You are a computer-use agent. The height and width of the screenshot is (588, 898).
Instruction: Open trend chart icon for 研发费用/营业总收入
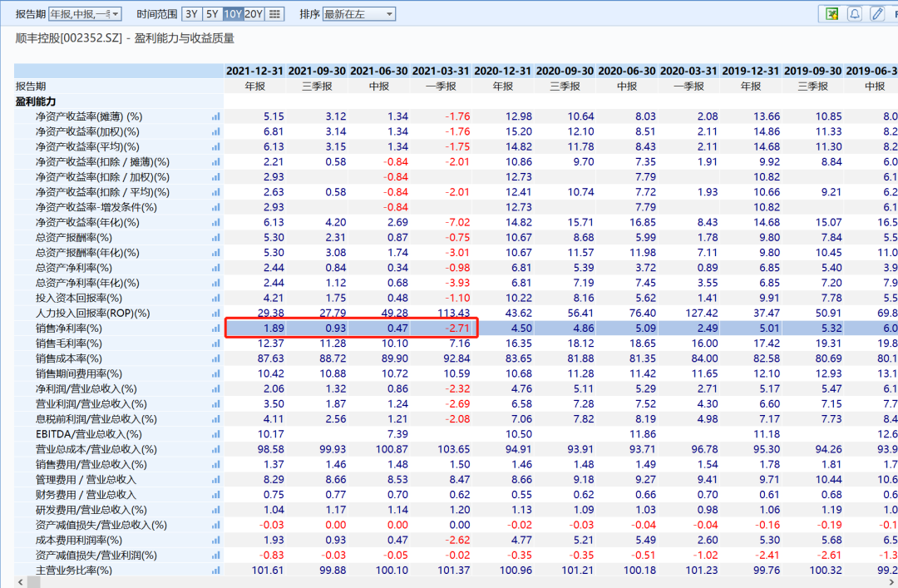click(x=216, y=510)
